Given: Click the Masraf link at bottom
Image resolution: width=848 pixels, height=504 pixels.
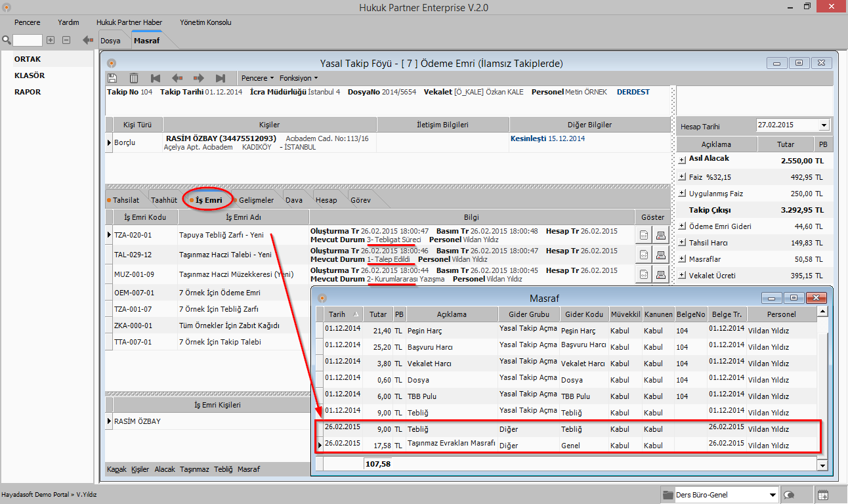Looking at the screenshot, I should tap(249, 469).
